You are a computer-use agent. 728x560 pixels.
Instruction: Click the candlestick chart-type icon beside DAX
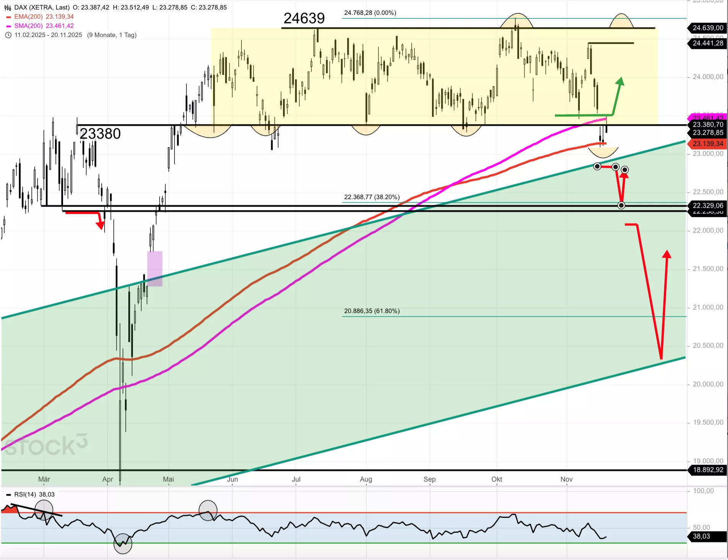[8, 8]
